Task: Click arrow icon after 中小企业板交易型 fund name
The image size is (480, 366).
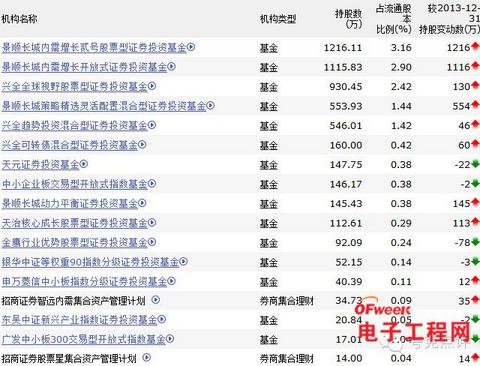Action: 152,183
